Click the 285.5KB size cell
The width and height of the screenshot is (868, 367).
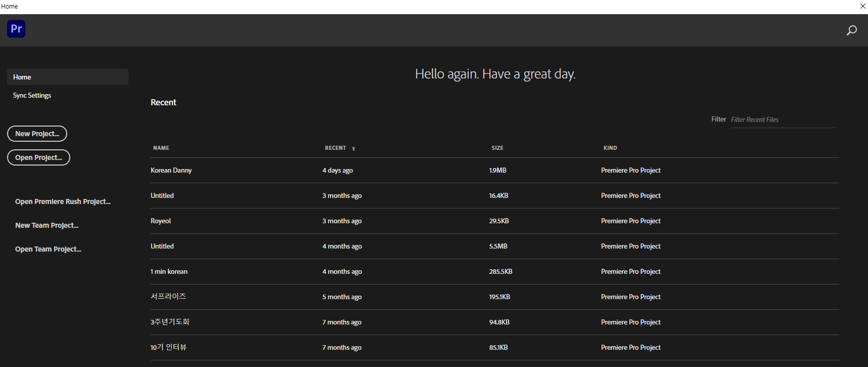[x=500, y=272]
